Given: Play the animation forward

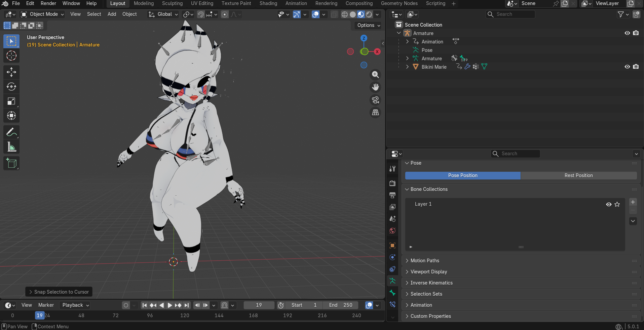Looking at the screenshot, I should [x=170, y=305].
